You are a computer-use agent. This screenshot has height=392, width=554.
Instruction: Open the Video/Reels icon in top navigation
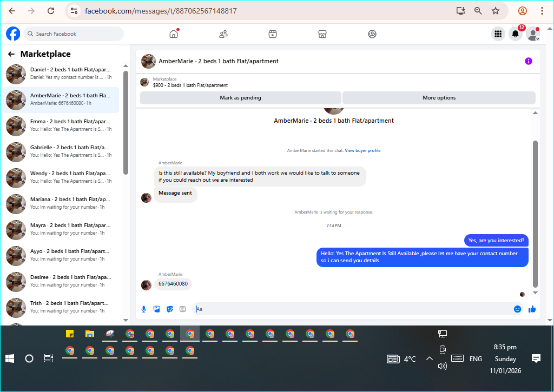(273, 34)
